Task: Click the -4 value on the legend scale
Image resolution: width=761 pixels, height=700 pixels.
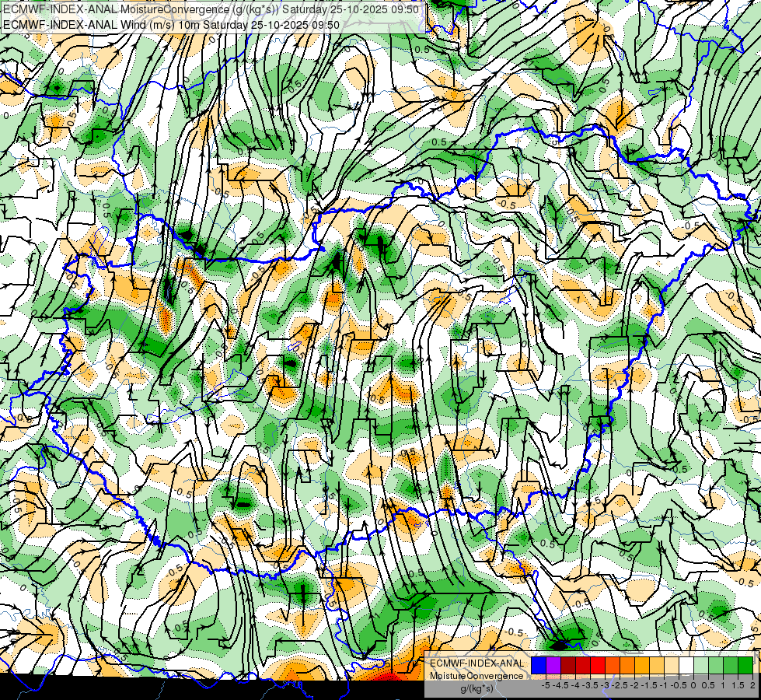Action: pyautogui.click(x=575, y=685)
